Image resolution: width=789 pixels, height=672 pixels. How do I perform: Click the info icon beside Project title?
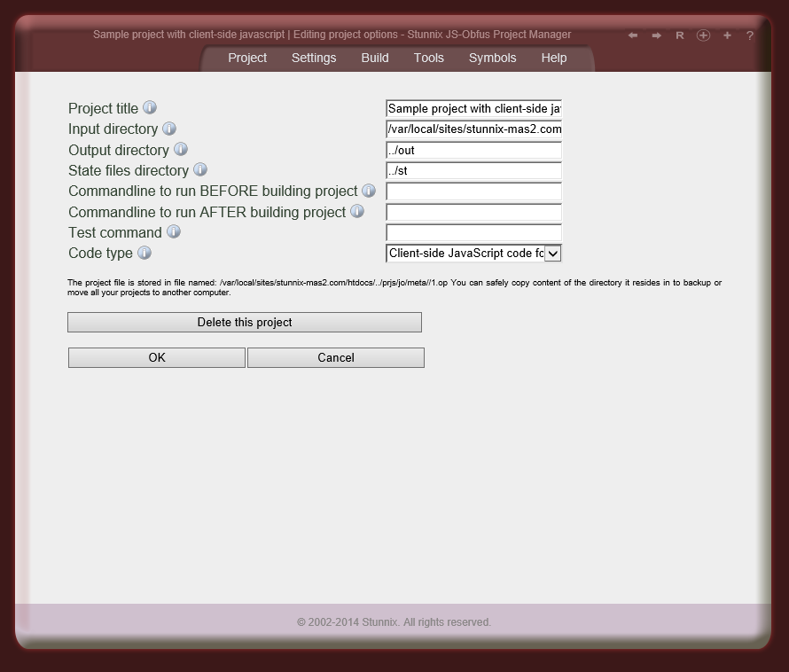click(150, 107)
